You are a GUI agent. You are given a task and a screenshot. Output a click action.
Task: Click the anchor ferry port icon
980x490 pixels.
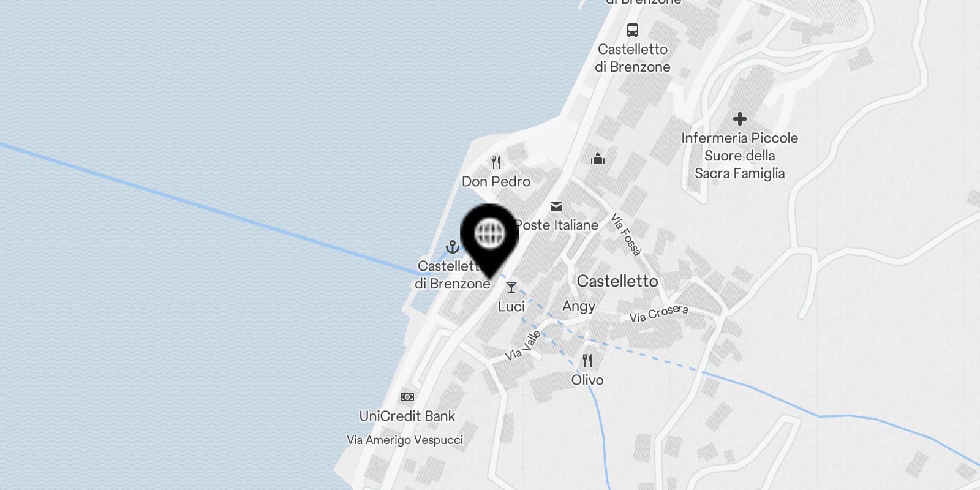(452, 247)
